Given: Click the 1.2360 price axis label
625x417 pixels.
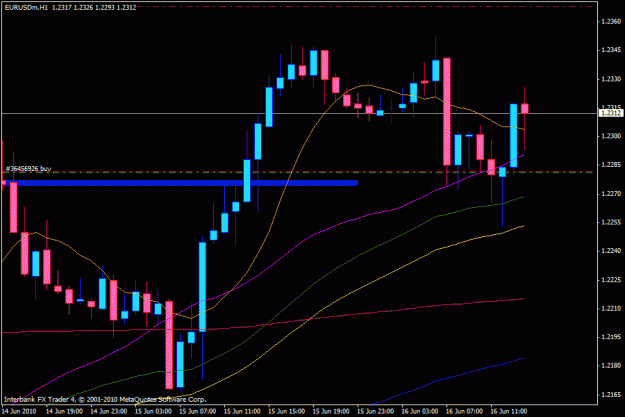Looking at the screenshot, I should (x=611, y=22).
